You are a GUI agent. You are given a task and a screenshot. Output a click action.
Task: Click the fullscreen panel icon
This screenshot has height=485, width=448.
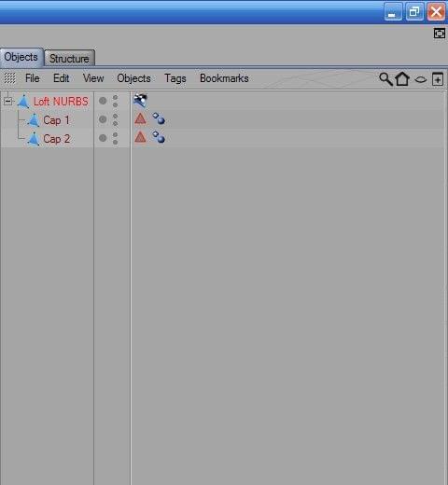pos(439,34)
